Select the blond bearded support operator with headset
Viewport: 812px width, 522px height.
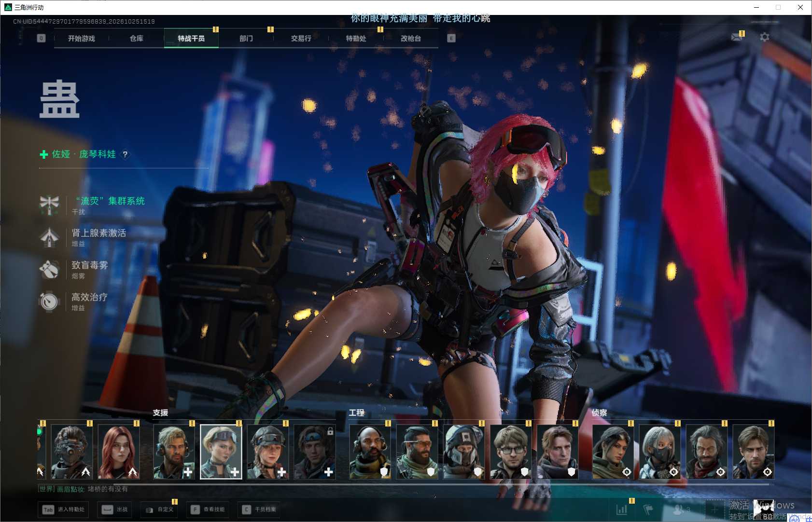tap(174, 452)
